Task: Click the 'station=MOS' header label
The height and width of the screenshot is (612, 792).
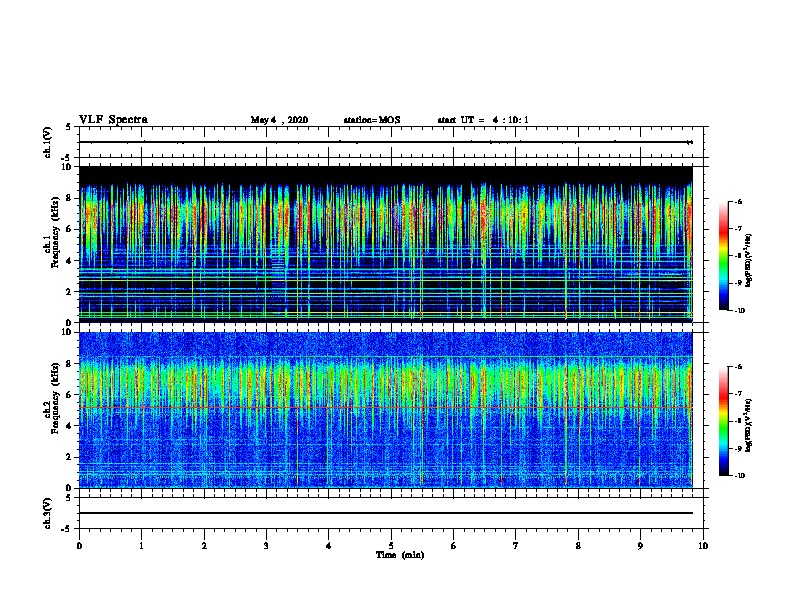Action: [372, 120]
